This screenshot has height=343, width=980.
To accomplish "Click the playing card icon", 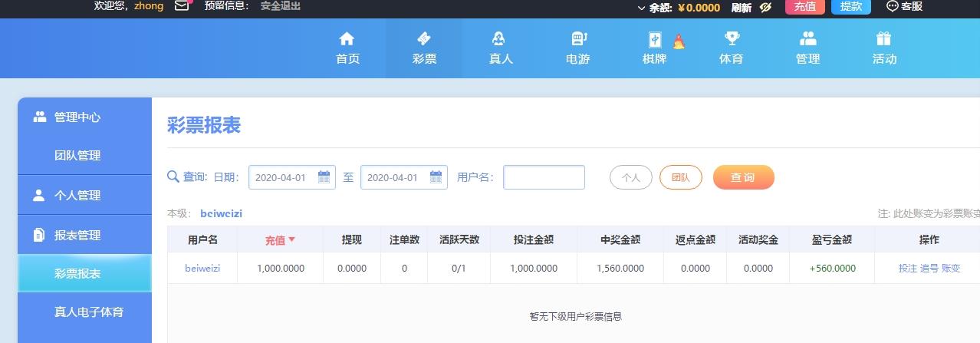I will coord(655,39).
